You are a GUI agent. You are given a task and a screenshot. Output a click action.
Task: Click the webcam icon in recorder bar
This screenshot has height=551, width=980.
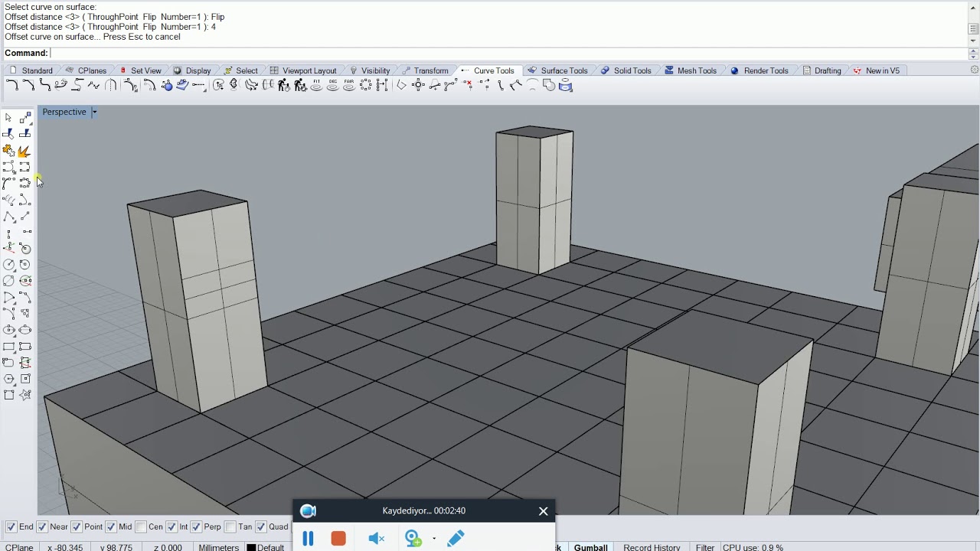click(x=413, y=539)
